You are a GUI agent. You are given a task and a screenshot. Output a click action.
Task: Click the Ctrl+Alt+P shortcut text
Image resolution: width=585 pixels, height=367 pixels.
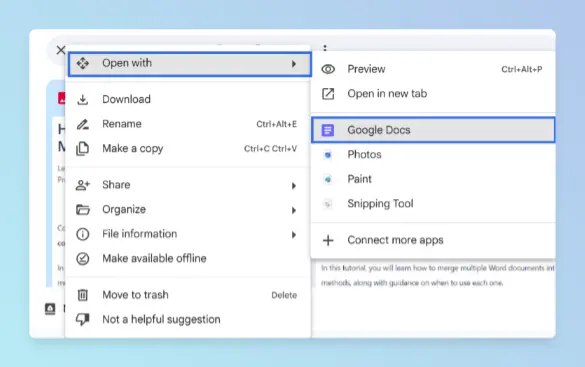point(522,69)
